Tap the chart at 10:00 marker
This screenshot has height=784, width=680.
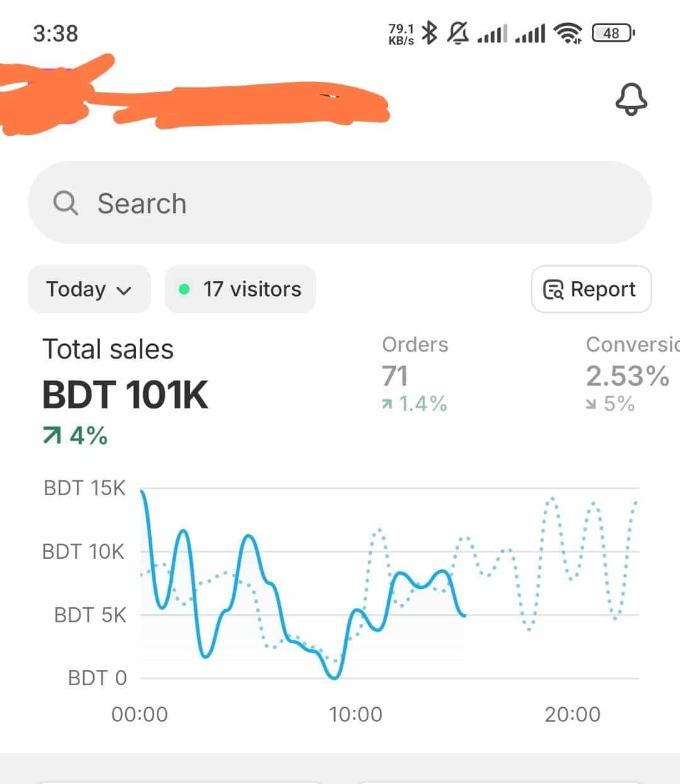(x=356, y=715)
